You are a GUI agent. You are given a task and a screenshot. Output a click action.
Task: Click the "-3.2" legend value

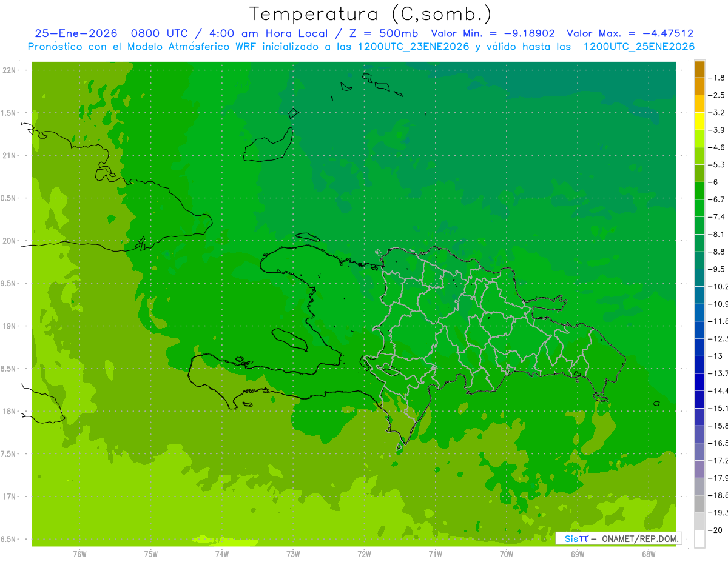click(716, 113)
